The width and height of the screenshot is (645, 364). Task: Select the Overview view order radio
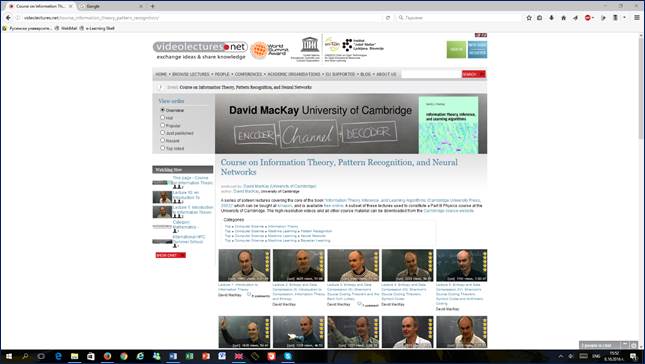(162, 110)
